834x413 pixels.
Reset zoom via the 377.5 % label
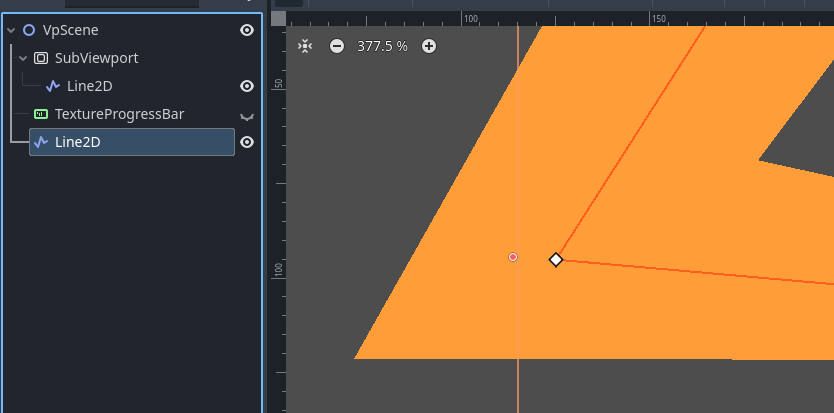[x=382, y=46]
